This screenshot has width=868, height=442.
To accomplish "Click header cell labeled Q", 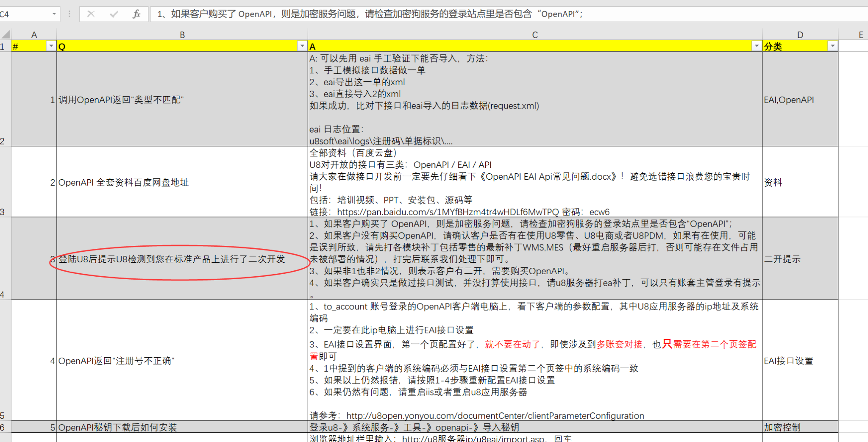I will click(182, 46).
